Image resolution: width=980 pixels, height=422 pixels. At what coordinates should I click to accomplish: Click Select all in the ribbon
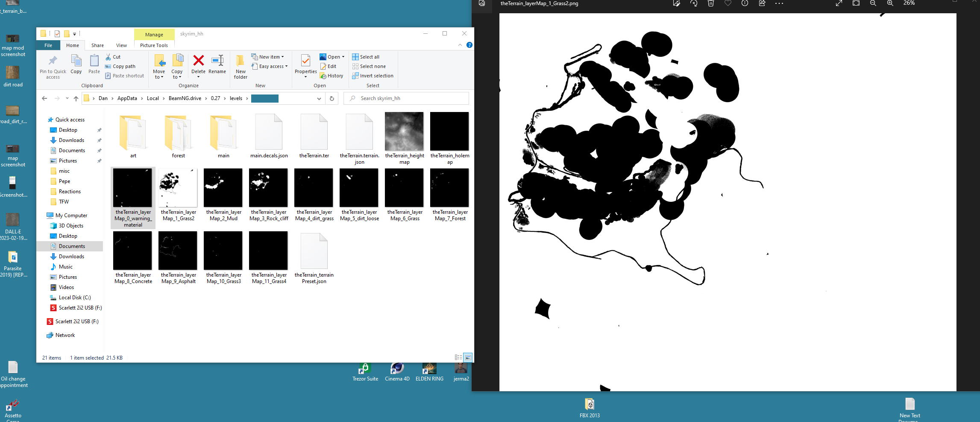(366, 57)
